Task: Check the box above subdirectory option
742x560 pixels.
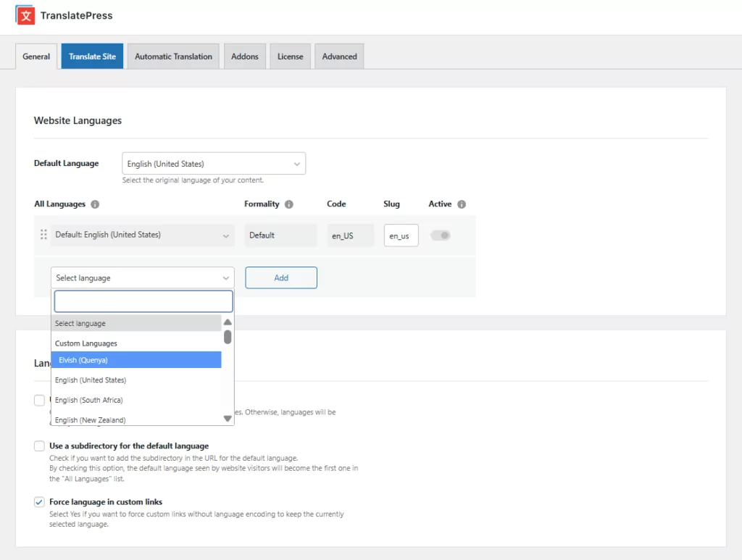Action: [39, 400]
